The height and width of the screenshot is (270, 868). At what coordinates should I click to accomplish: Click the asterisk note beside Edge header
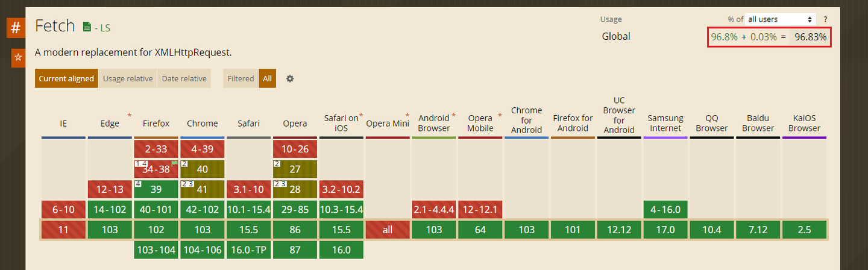tap(129, 115)
